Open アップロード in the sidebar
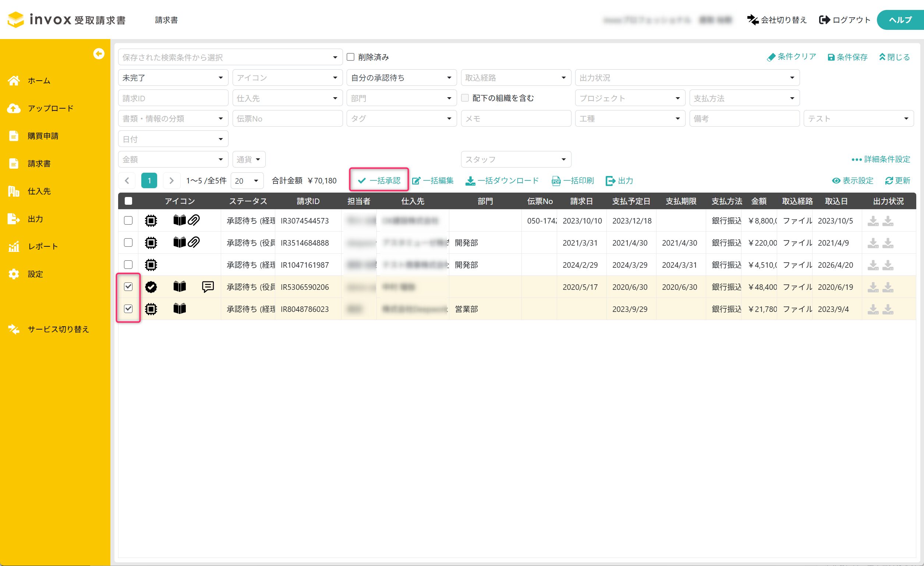This screenshot has height=566, width=924. [50, 109]
